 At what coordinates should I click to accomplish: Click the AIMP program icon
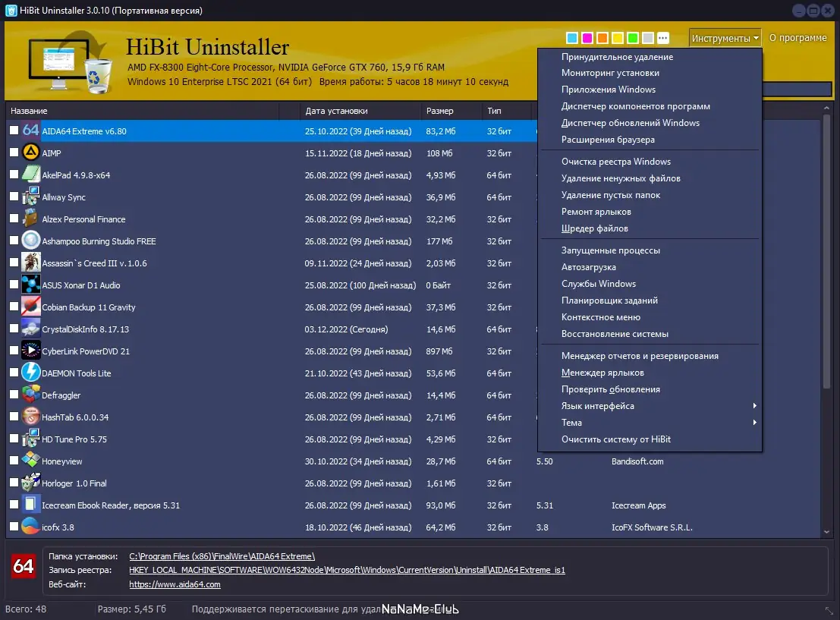tap(30, 153)
